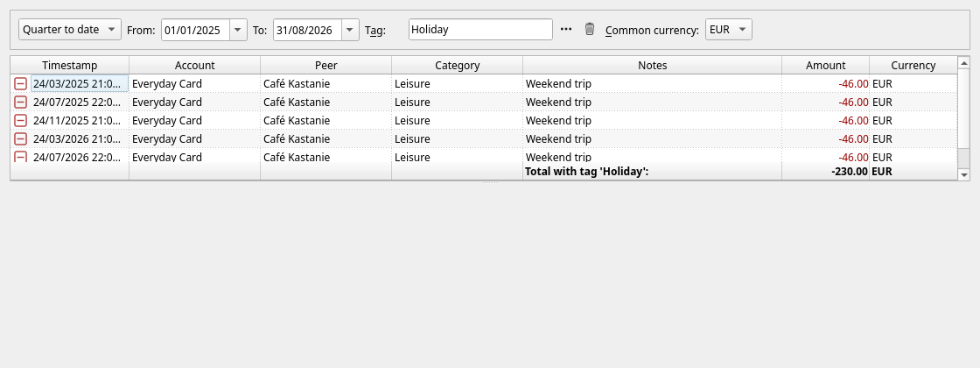
Task: Select the 24/11/2025 Café Kastanie row
Action: click(x=484, y=120)
